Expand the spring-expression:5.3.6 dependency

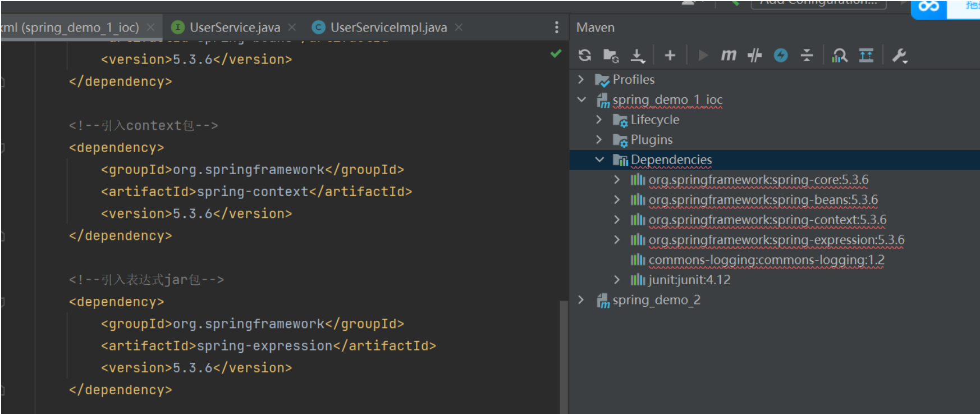(617, 240)
